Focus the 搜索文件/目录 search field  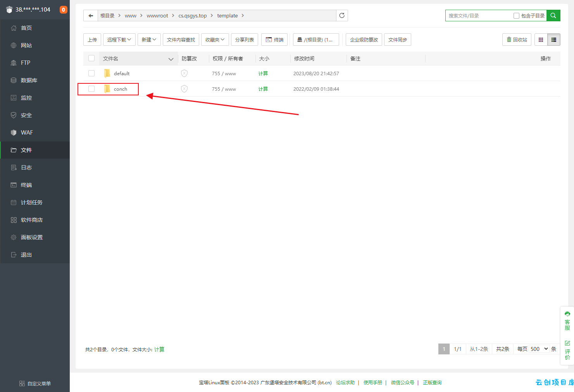479,16
